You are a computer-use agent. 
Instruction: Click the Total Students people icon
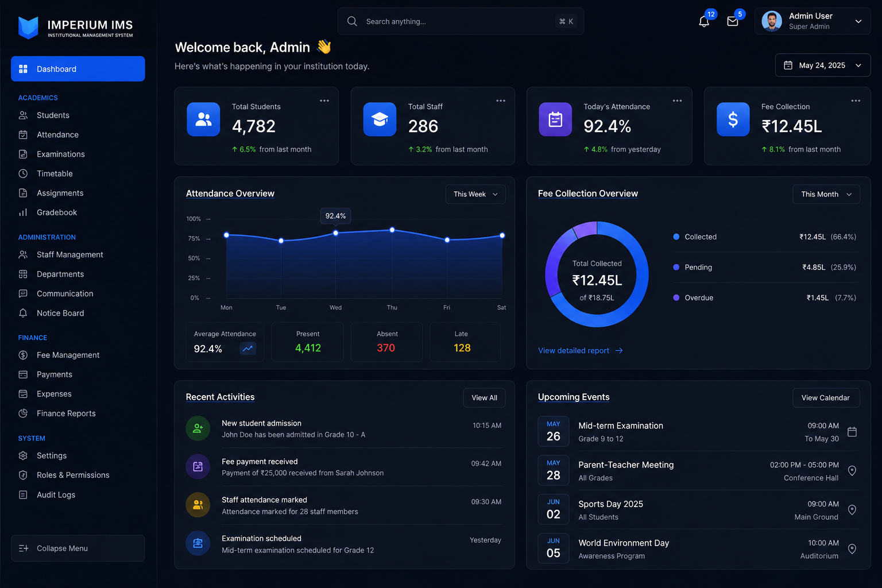point(203,119)
